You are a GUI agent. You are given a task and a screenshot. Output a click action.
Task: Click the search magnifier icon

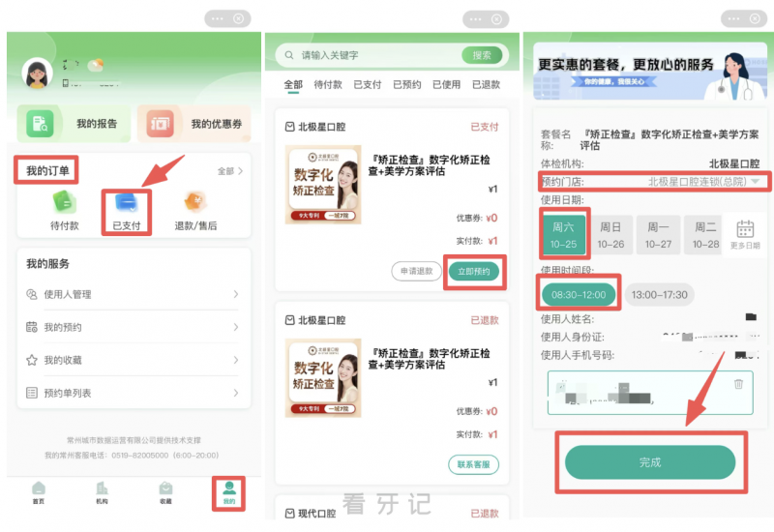pyautogui.click(x=289, y=55)
